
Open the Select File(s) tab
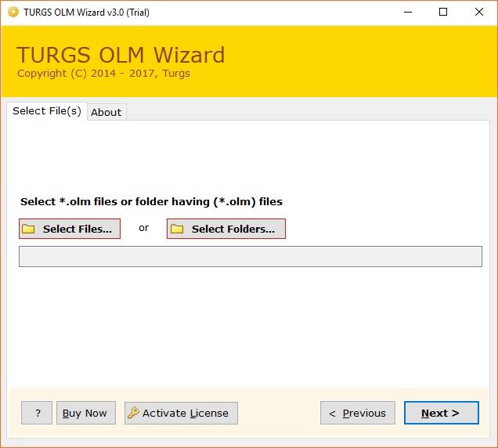pos(47,111)
